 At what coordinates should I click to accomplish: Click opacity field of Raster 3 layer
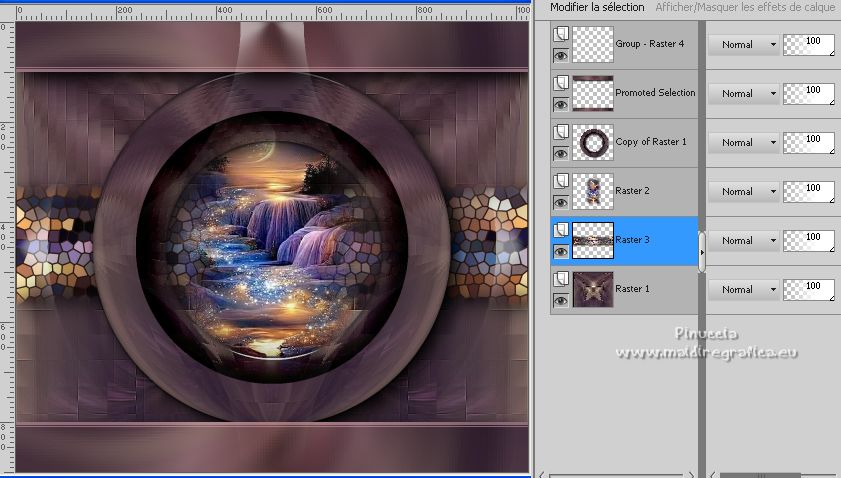coord(809,241)
